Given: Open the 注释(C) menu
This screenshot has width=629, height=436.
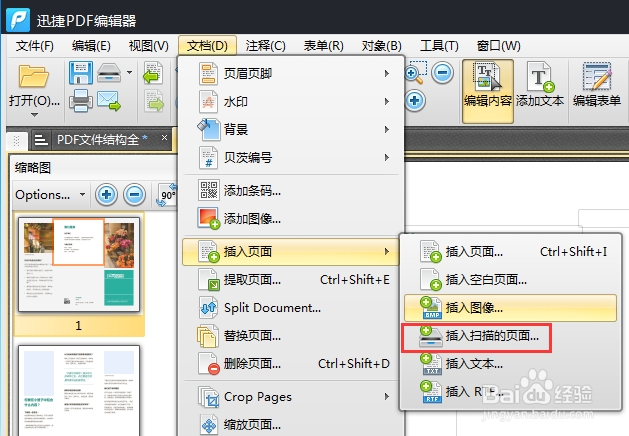Looking at the screenshot, I should tap(266, 46).
